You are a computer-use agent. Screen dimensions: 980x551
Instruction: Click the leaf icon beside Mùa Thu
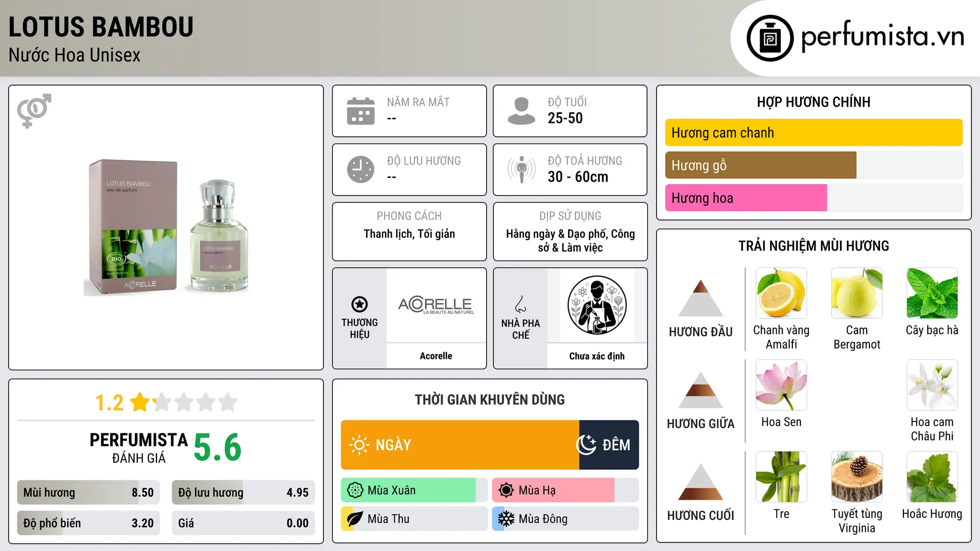click(355, 519)
